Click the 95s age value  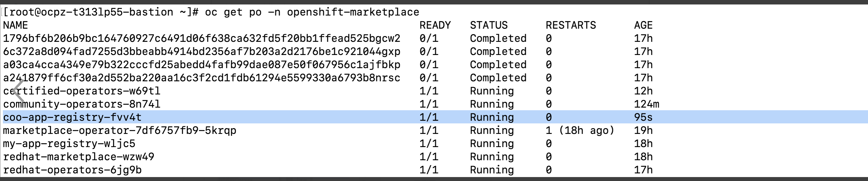(643, 117)
